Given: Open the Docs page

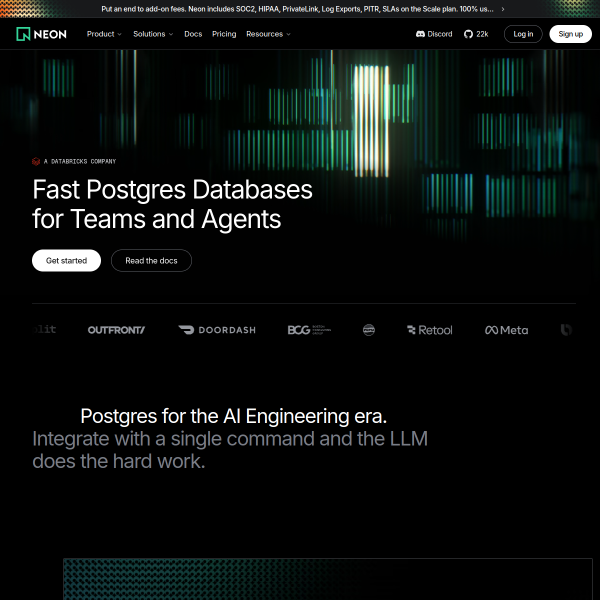Looking at the screenshot, I should 193,34.
